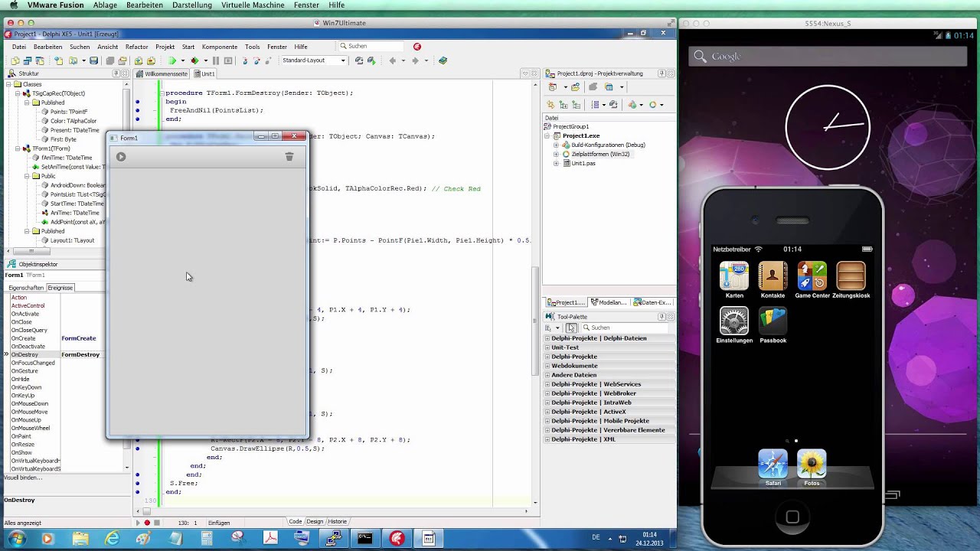Click the back navigation arrow in Delphi toolbar

point(393,60)
